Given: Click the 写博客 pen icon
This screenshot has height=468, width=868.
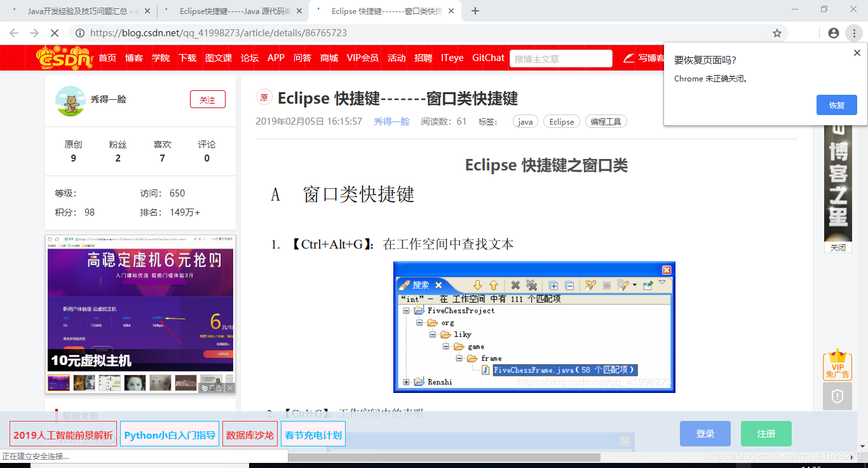Looking at the screenshot, I should coord(628,58).
